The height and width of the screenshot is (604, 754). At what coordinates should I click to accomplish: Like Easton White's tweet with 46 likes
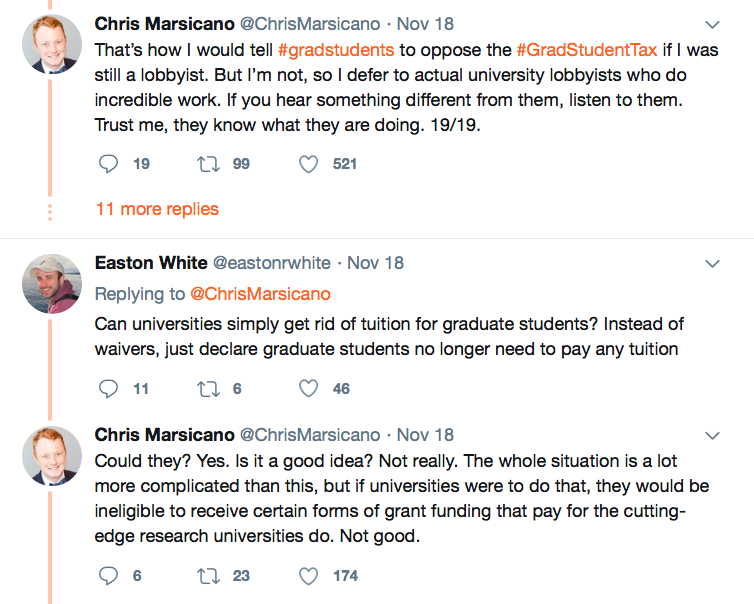(x=309, y=388)
